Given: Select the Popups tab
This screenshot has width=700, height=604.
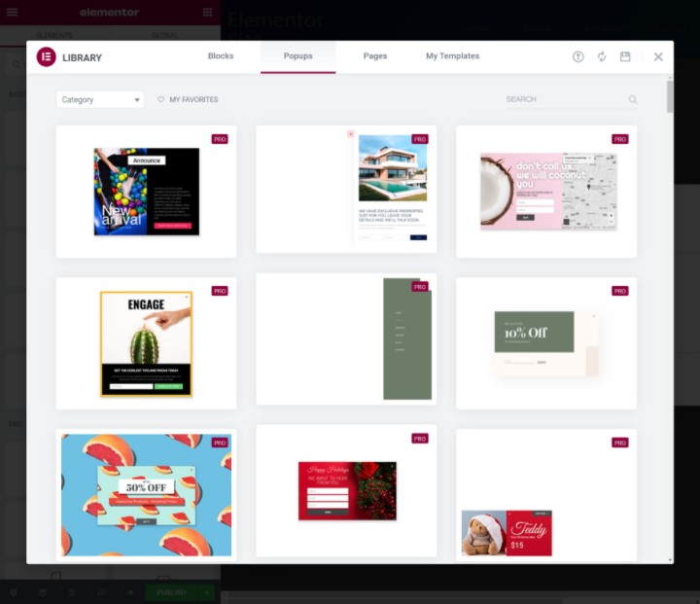Looking at the screenshot, I should click(x=297, y=56).
